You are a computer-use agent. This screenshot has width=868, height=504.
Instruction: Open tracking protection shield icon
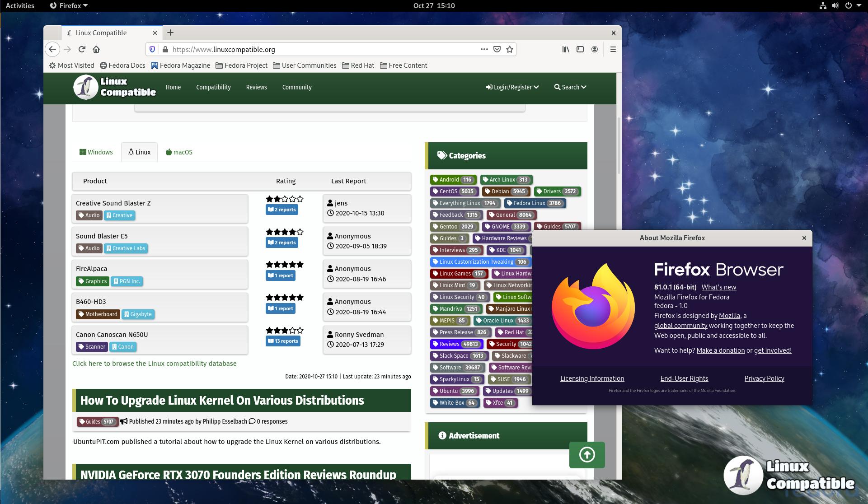point(152,49)
